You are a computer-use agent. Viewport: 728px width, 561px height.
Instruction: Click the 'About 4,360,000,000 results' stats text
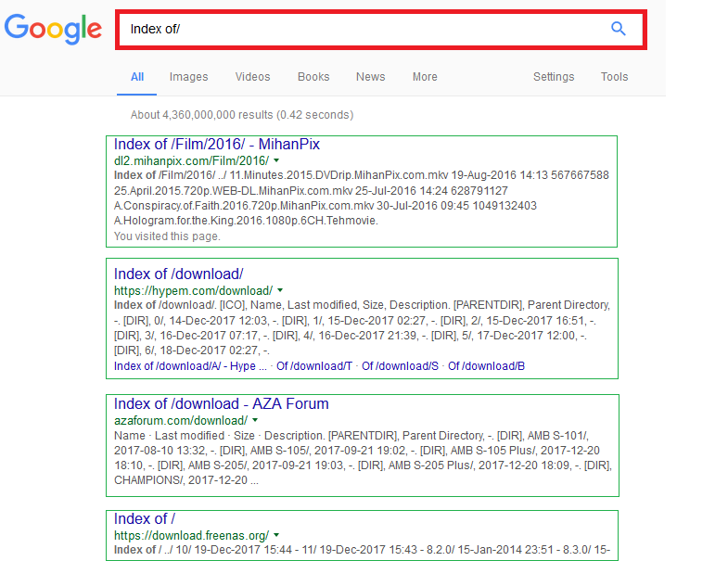click(242, 115)
